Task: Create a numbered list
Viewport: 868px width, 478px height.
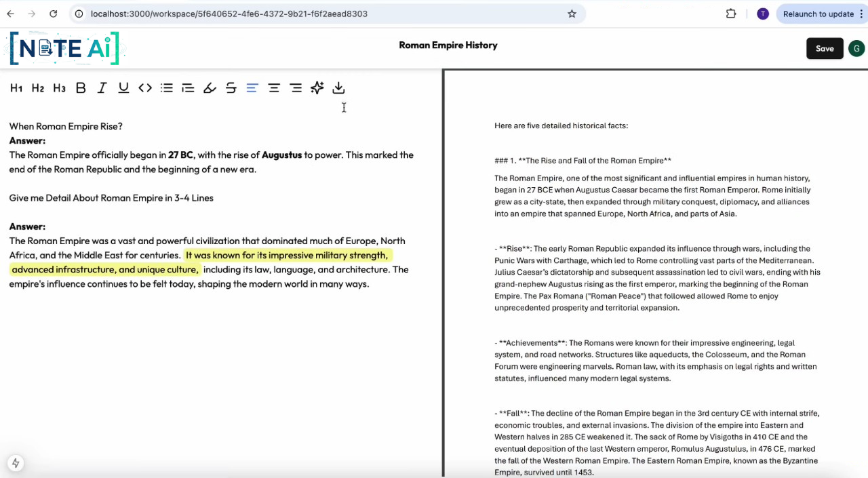Action: 188,88
